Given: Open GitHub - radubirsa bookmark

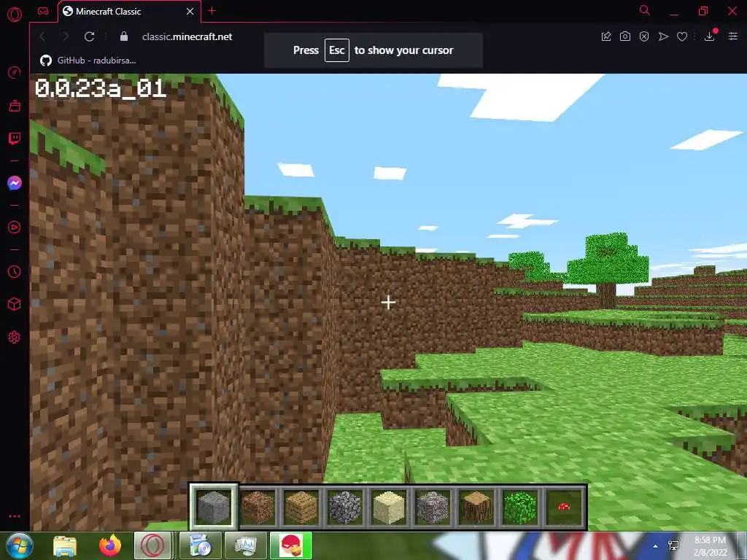Looking at the screenshot, I should pyautogui.click(x=88, y=61).
